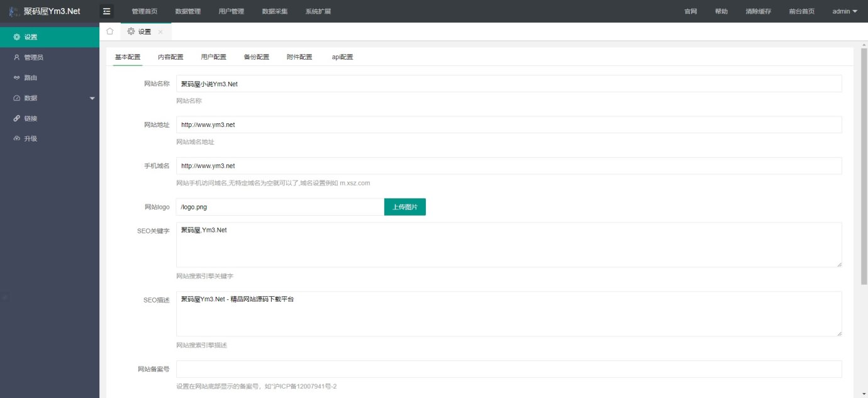Click the page's vertical scrollbar
The height and width of the screenshot is (398, 868).
click(x=863, y=163)
